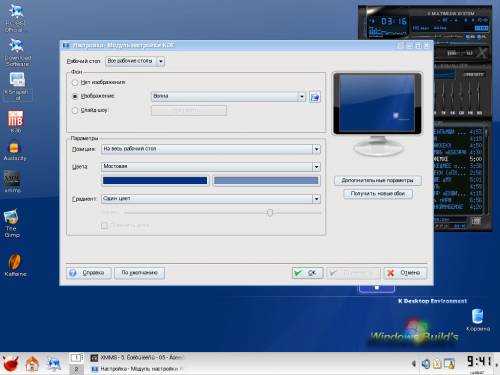
Task: Open the topmost desktop shortcut icon
Action: point(15,18)
